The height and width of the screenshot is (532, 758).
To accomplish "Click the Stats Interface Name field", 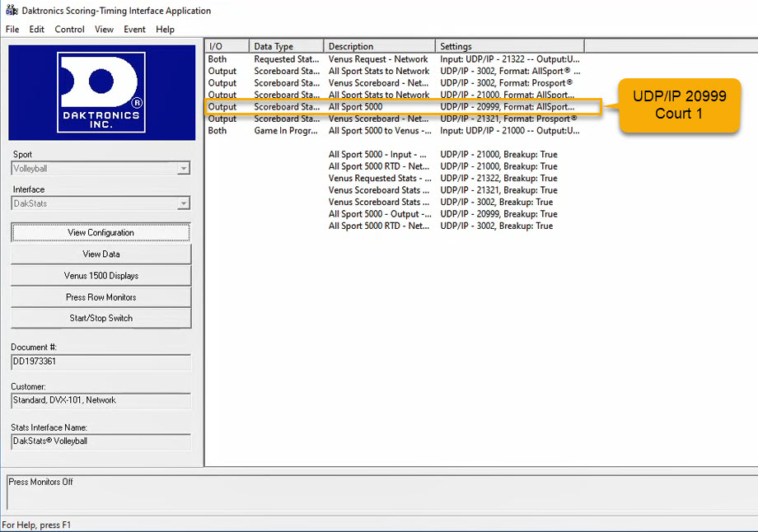I will pos(101,441).
